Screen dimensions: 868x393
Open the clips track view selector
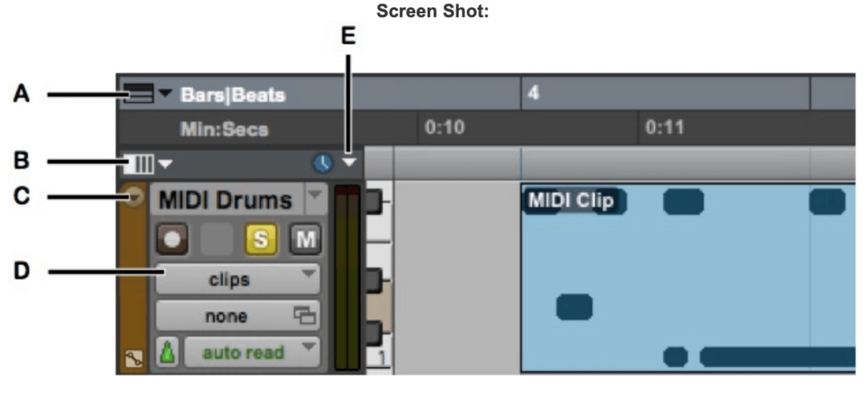237,280
